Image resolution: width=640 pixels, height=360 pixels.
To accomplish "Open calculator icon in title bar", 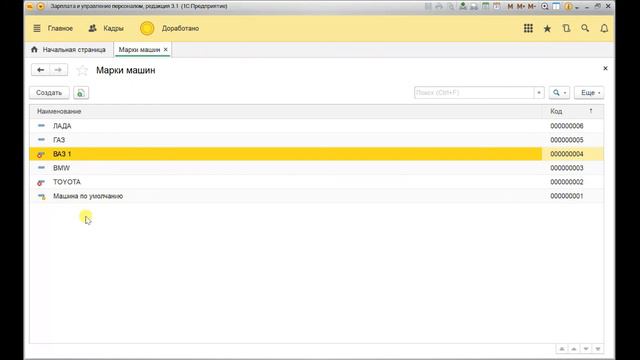I will click(x=485, y=6).
